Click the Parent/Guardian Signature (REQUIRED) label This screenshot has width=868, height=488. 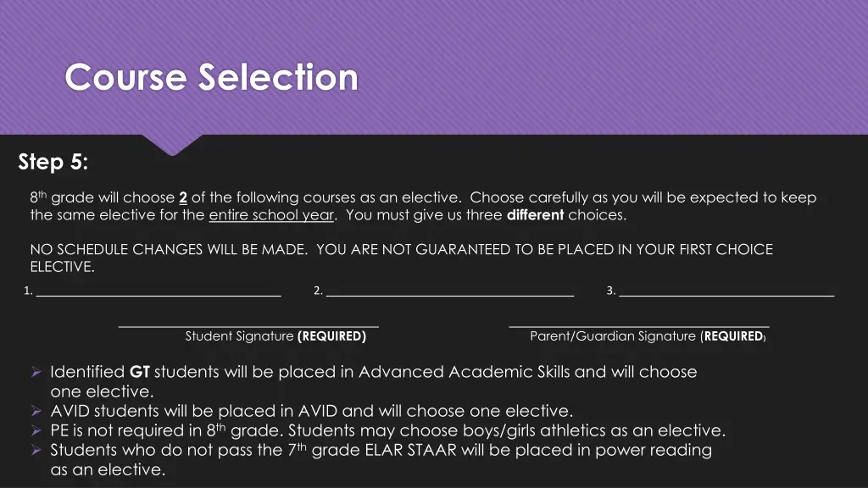648,336
